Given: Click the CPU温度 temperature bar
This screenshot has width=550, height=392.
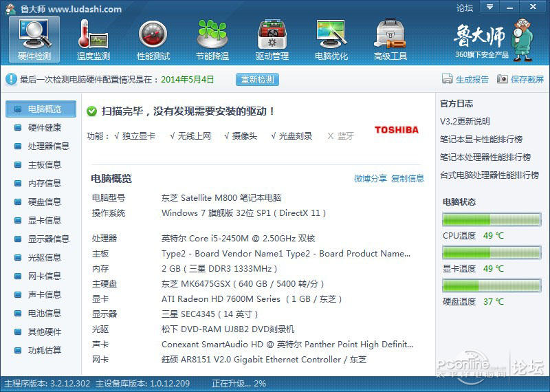Looking at the screenshot, I should coord(492,219).
